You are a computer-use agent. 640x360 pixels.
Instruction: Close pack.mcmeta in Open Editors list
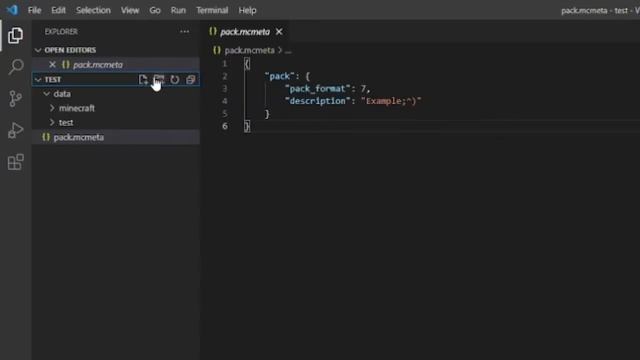point(52,64)
